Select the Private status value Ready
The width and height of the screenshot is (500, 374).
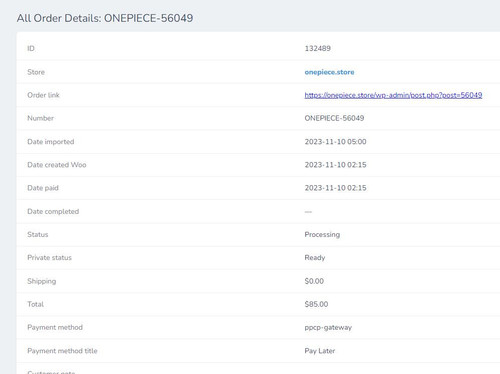[315, 258]
